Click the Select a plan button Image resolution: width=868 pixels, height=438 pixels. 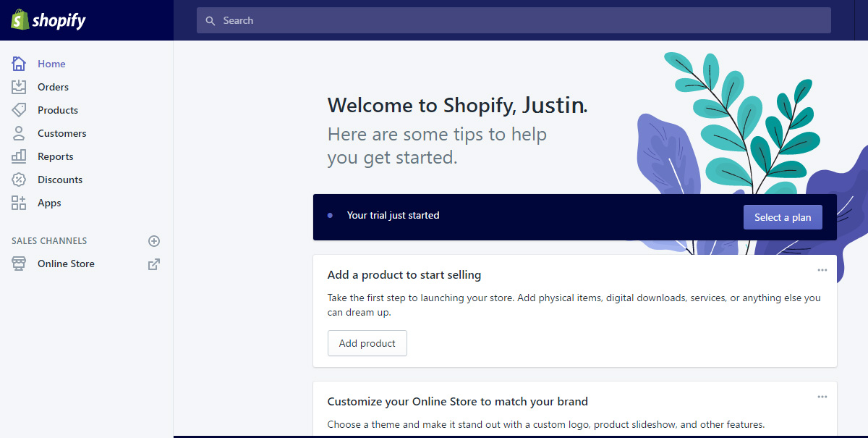tap(783, 217)
